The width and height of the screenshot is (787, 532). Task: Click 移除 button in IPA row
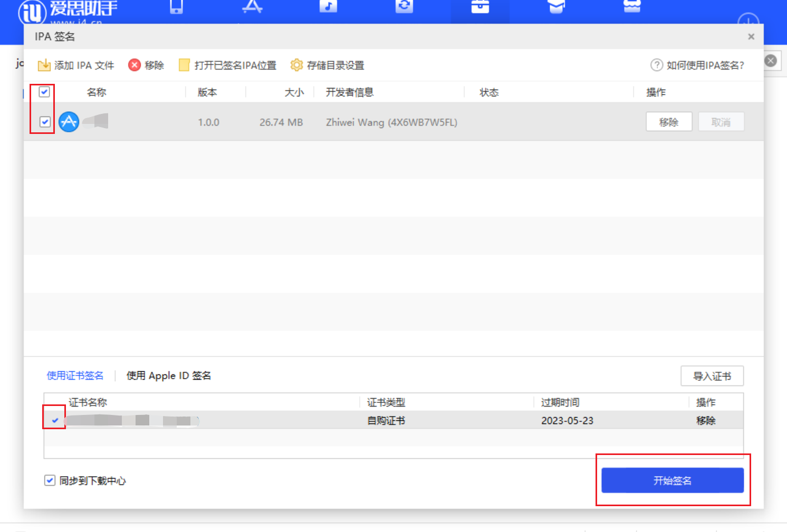[x=669, y=122]
